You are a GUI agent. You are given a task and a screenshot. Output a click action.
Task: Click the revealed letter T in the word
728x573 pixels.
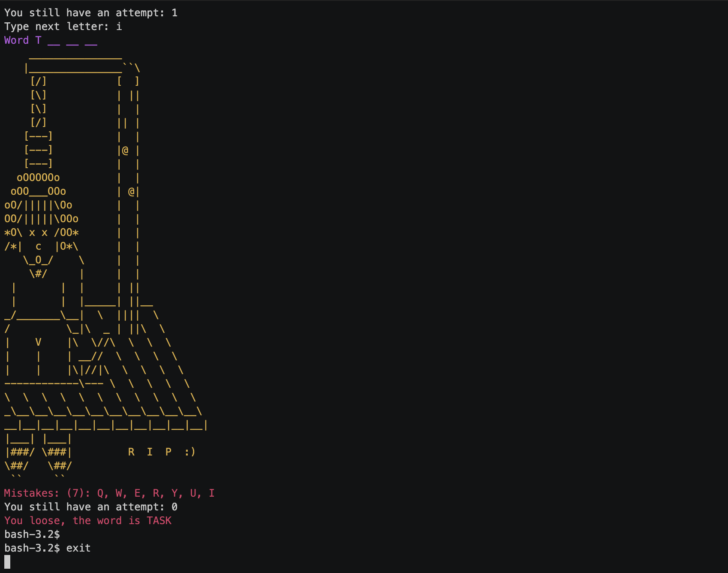38,40
